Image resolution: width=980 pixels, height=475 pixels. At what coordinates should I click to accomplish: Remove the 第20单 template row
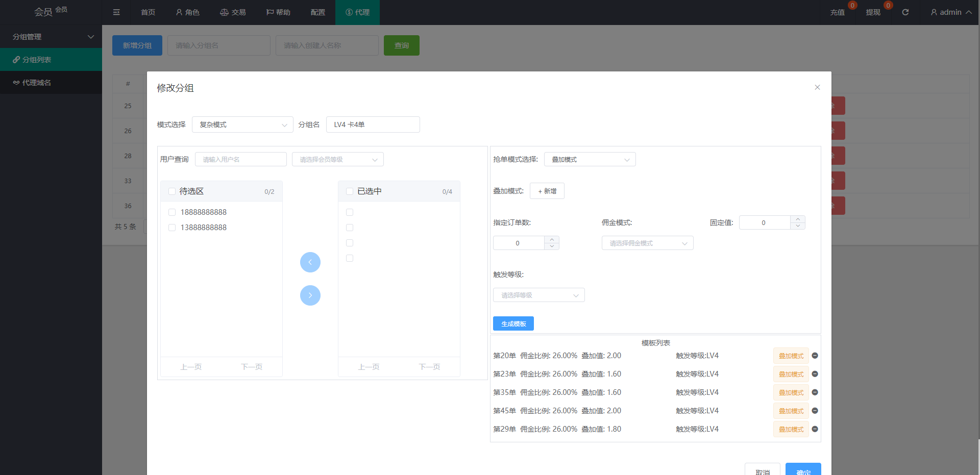[x=815, y=356]
